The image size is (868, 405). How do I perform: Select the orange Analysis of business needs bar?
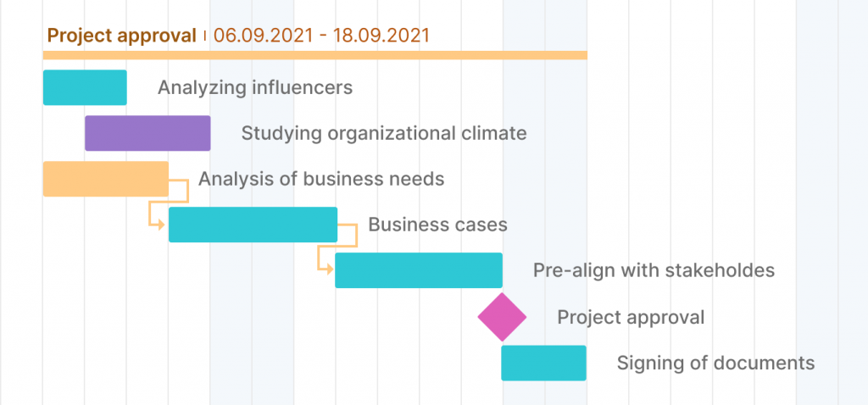105,179
